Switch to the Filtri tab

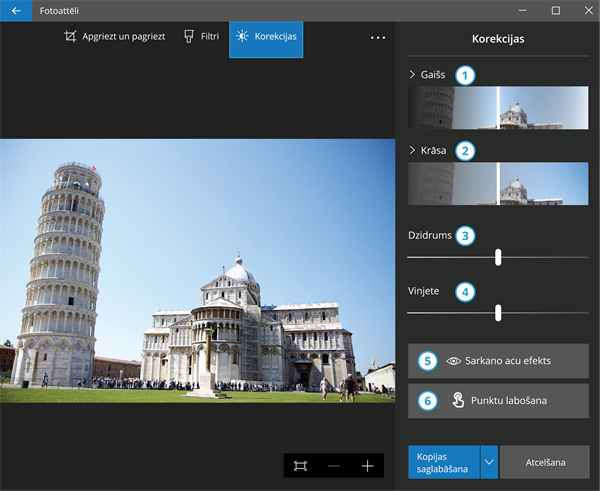click(x=201, y=37)
